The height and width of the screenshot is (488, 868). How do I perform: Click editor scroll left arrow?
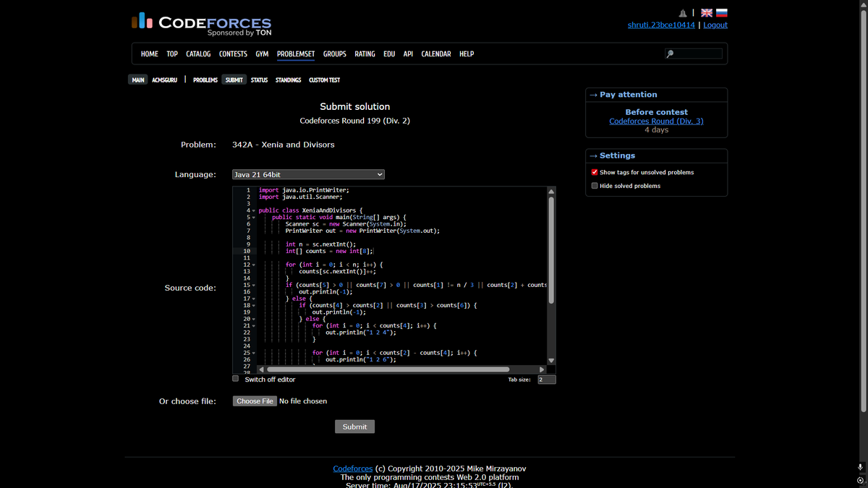261,369
